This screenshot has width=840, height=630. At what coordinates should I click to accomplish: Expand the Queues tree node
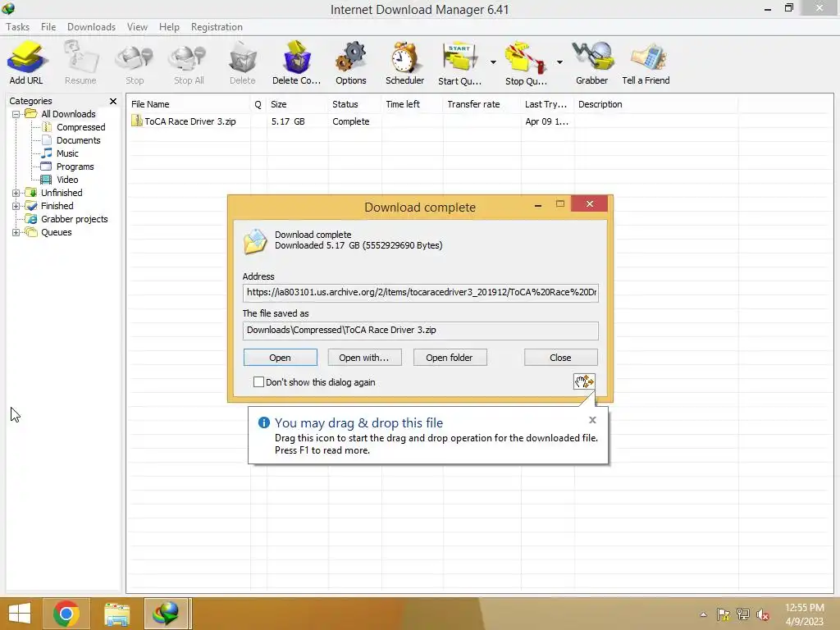[16, 232]
